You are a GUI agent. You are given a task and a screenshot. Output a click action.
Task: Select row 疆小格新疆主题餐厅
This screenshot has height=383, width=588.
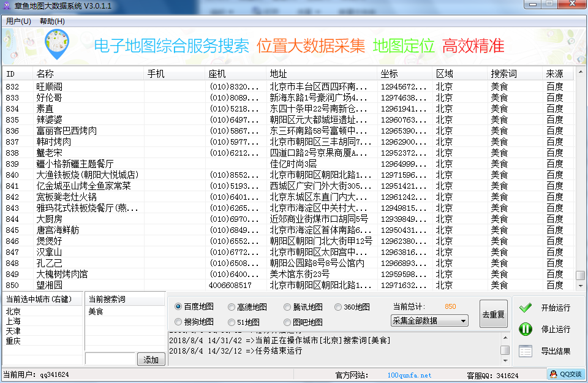click(288, 164)
